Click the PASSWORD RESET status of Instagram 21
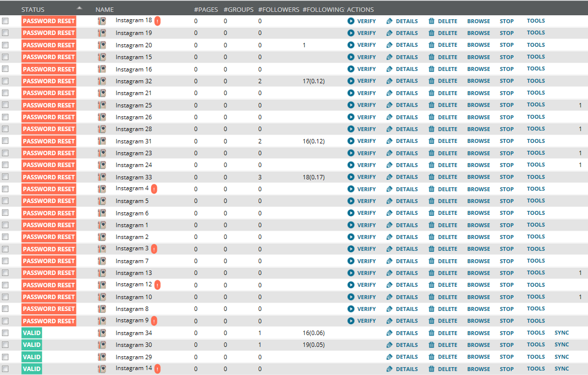 coord(49,93)
